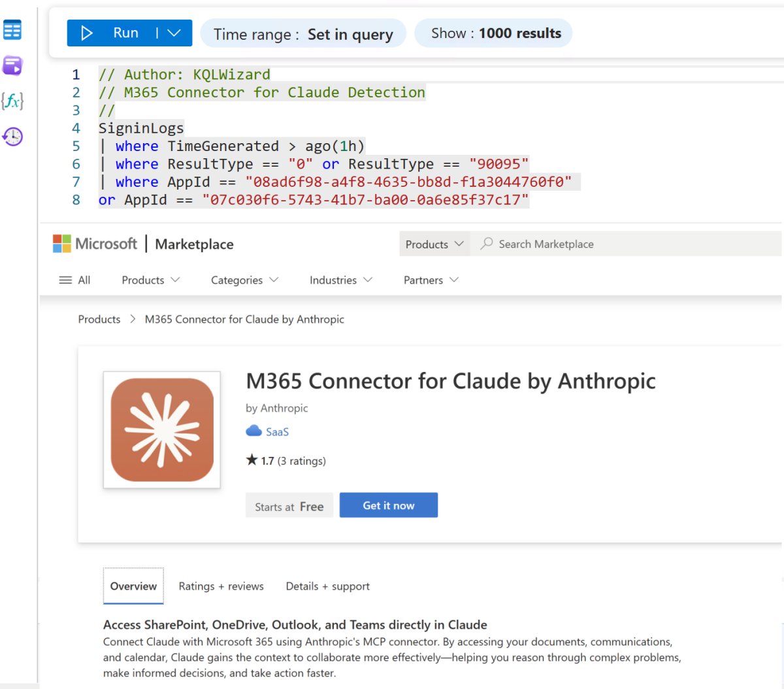Image resolution: width=784 pixels, height=689 pixels.
Task: Expand the Partners navigation menu
Action: [431, 280]
